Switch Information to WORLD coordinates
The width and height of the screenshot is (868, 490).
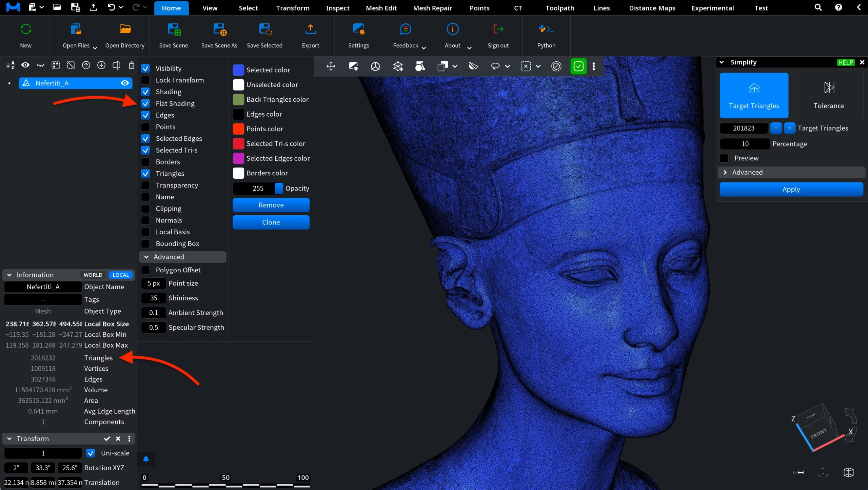pos(93,275)
